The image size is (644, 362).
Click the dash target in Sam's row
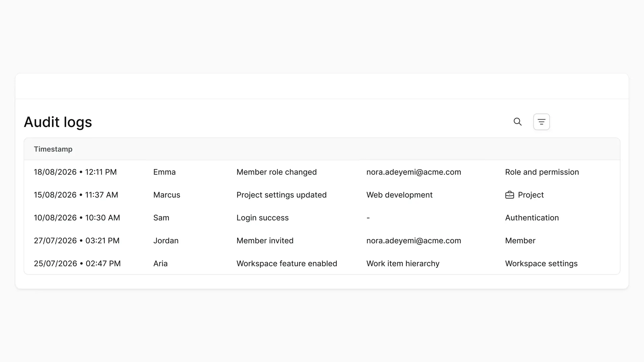368,218
